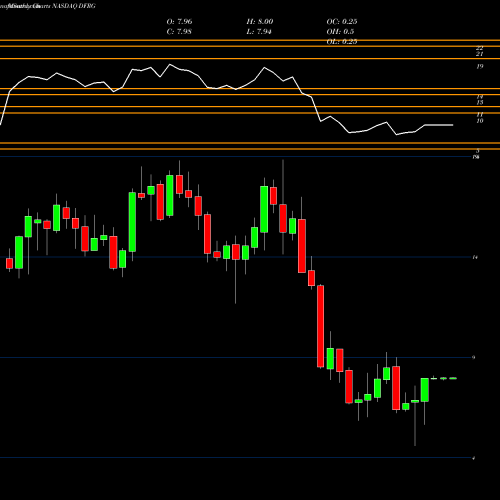Viewport: 500px width, 500px height.
Task: Click the 'OH: 0.5' readout
Action: click(340, 32)
